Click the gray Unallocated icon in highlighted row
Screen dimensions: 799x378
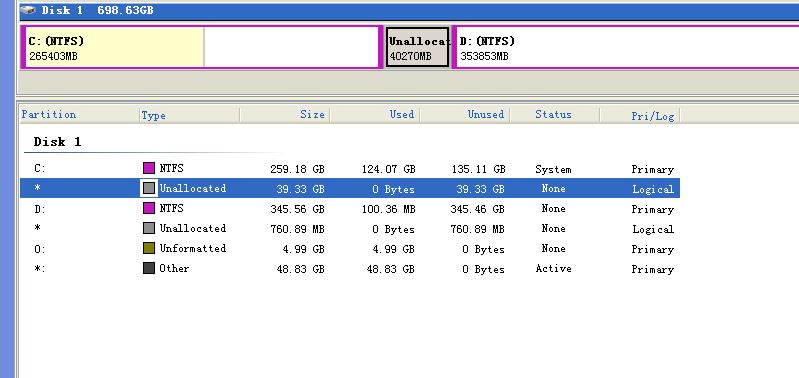tap(149, 188)
